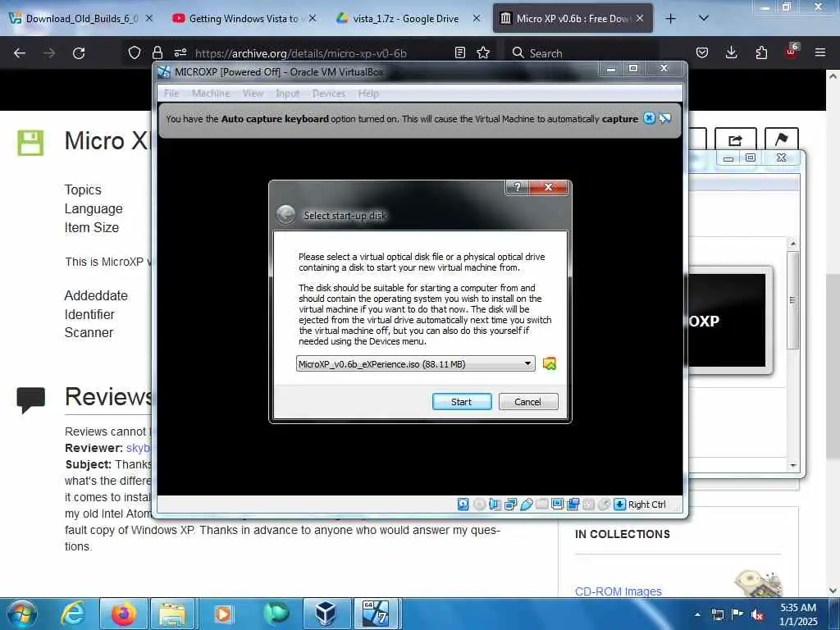Open the Save to Pocket icon in Firefox toolbar

702,52
